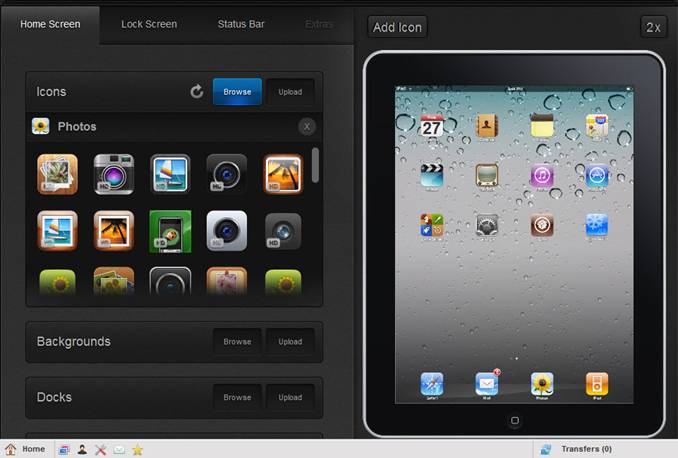
Task: Click the Mail icon in iPad dock
Action: pos(487,384)
